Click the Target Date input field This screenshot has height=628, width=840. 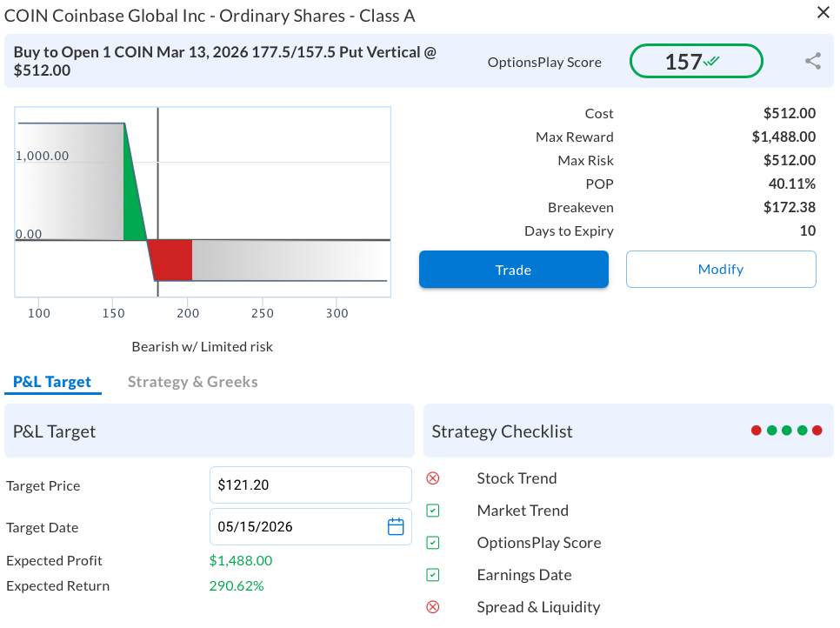click(x=310, y=527)
